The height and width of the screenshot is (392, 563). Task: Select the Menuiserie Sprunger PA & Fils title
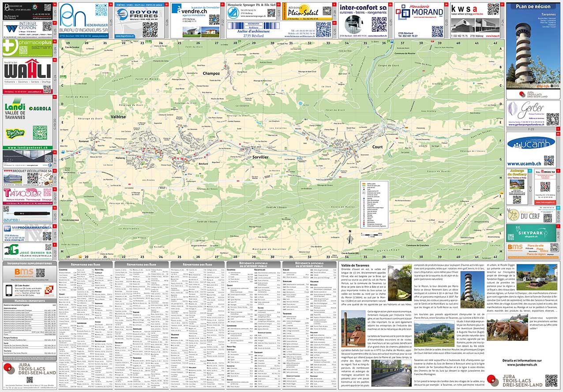(252, 4)
